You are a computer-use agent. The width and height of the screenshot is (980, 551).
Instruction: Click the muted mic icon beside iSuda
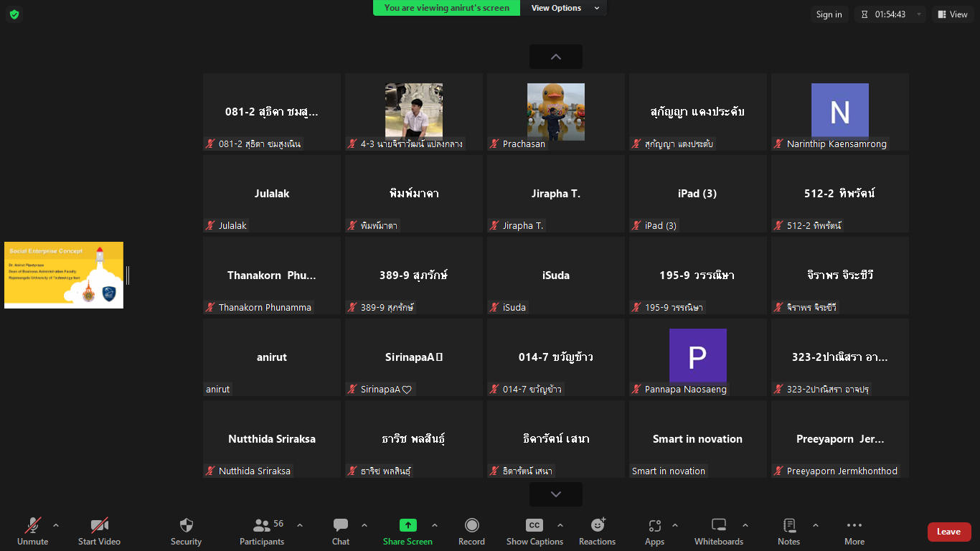[494, 307]
